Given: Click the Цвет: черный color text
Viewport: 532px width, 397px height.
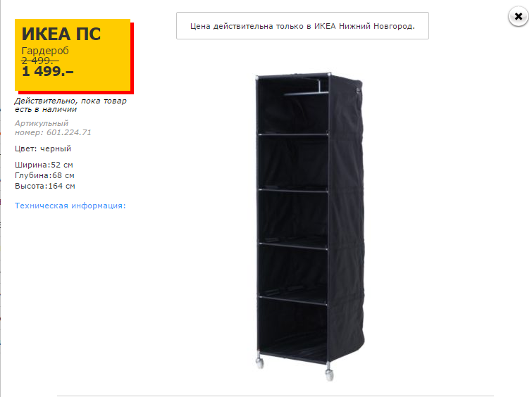Looking at the screenshot, I should click(43, 149).
